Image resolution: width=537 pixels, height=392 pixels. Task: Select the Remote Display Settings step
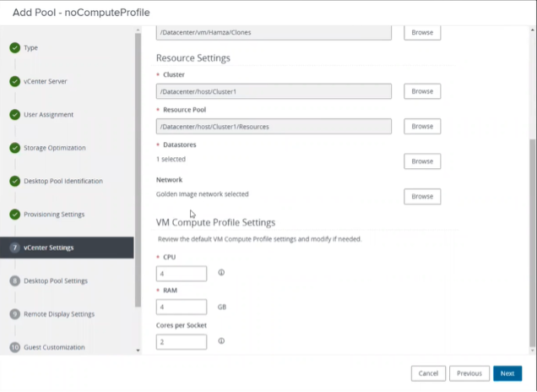click(x=59, y=314)
